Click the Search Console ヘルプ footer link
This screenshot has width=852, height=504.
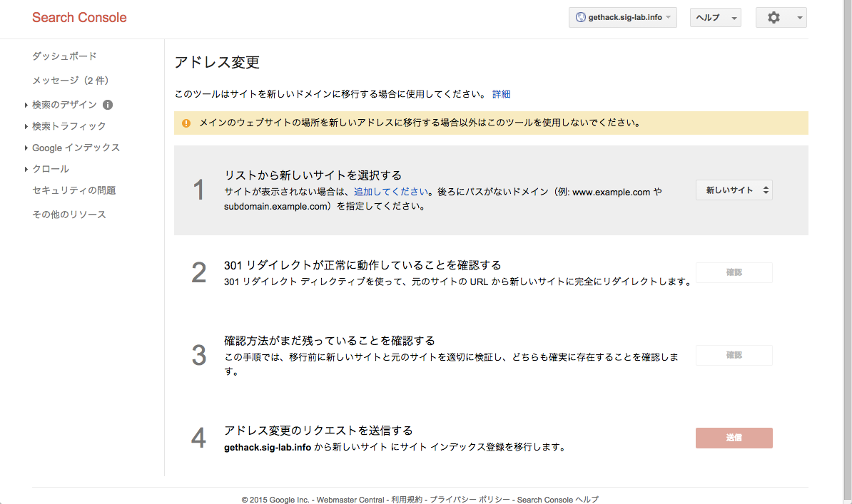point(557,500)
